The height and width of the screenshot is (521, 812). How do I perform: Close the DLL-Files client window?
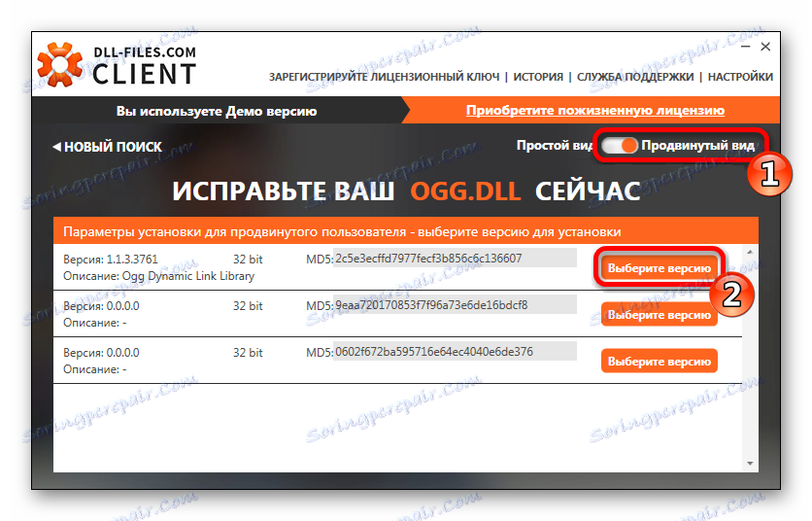(765, 47)
